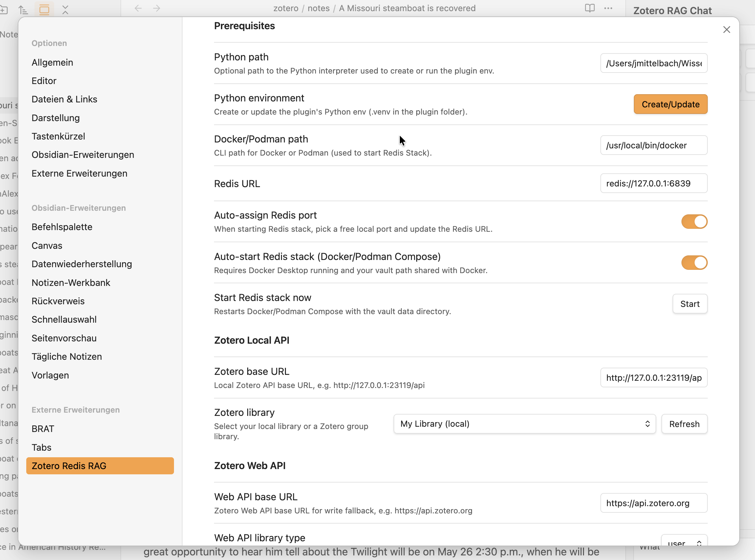Image resolution: width=755 pixels, height=560 pixels.
Task: Open the more options ellipsis menu
Action: [608, 8]
